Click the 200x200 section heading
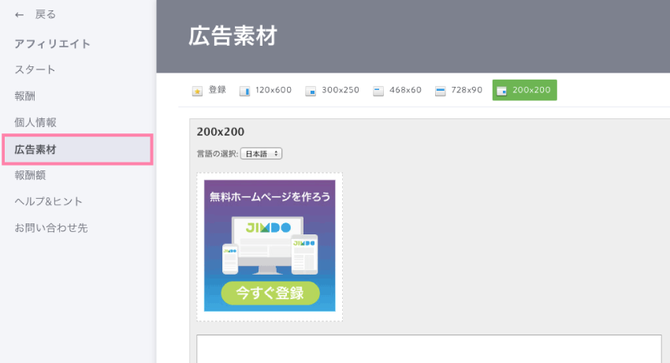The height and width of the screenshot is (363, 670). [x=220, y=132]
